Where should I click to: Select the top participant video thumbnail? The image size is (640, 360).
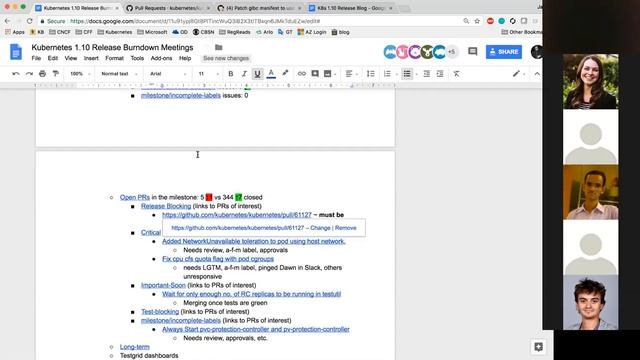591,82
